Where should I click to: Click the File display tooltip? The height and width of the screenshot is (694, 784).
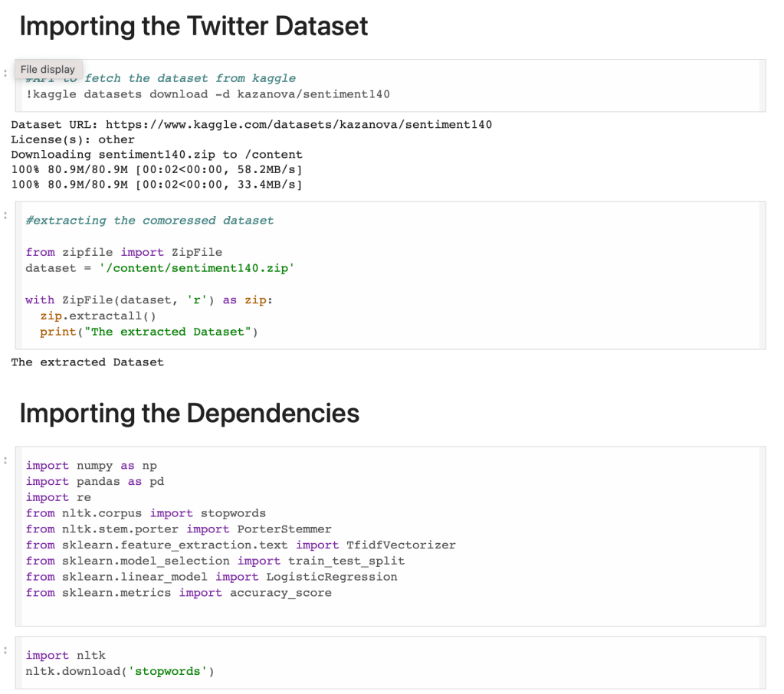pyautogui.click(x=48, y=69)
